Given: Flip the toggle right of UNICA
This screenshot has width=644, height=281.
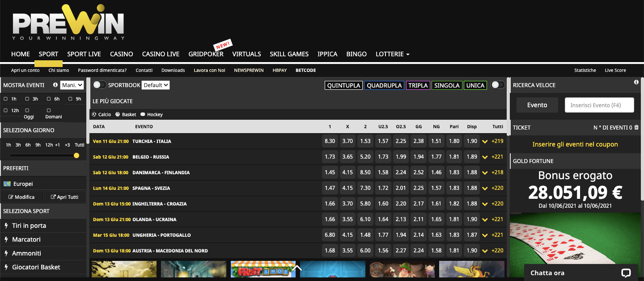Looking at the screenshot, I should 498,85.
